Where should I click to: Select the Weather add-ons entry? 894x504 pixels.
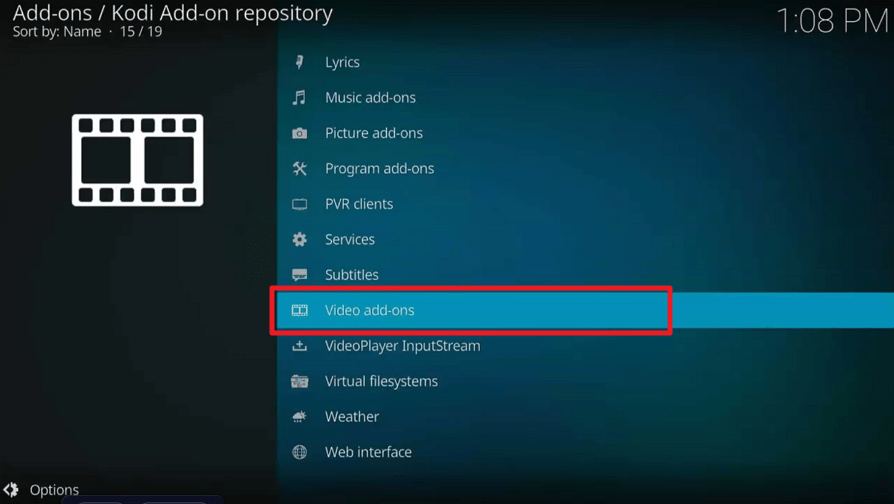coord(586,417)
